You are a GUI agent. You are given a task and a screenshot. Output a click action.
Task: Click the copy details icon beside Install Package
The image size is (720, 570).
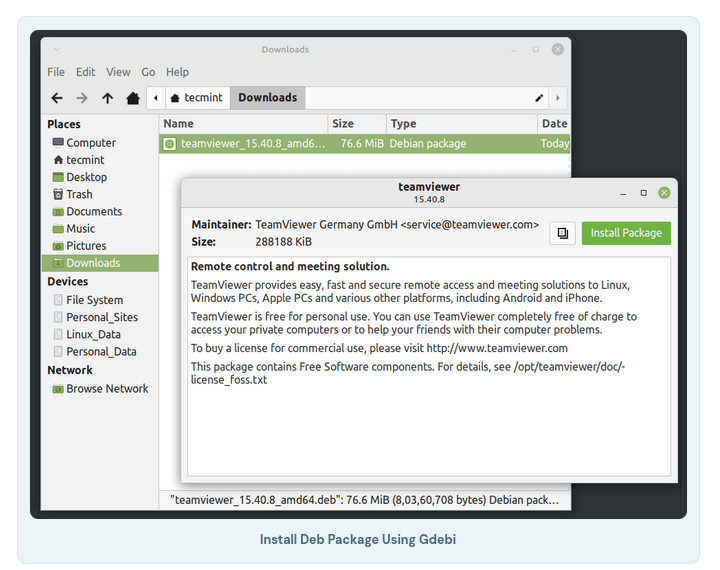(562, 233)
